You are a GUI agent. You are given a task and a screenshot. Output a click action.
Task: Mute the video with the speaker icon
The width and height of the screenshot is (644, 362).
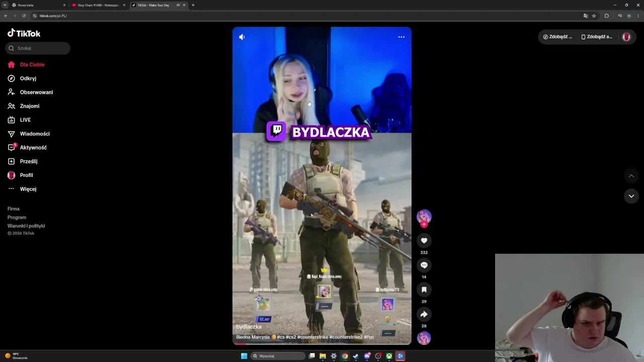point(242,37)
